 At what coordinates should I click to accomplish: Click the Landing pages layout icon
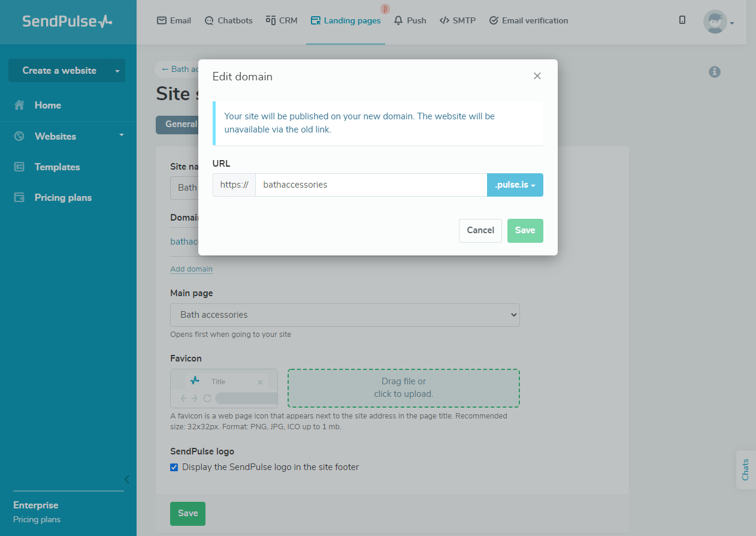coord(316,20)
